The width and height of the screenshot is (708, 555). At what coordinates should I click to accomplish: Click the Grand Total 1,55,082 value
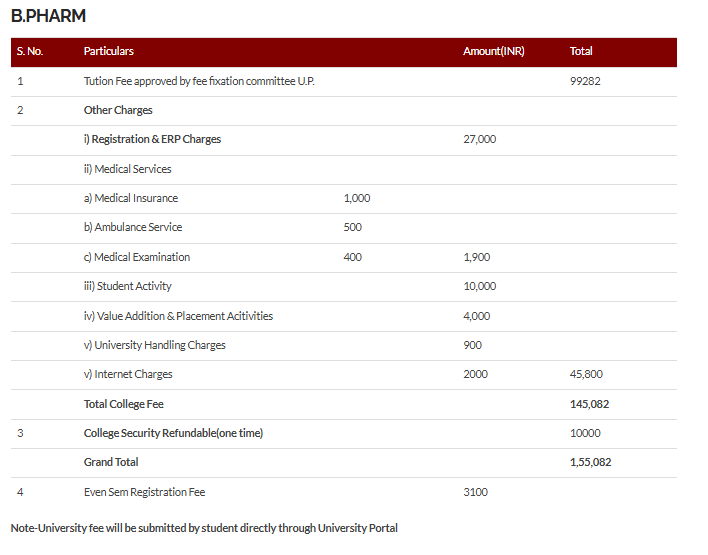[590, 462]
